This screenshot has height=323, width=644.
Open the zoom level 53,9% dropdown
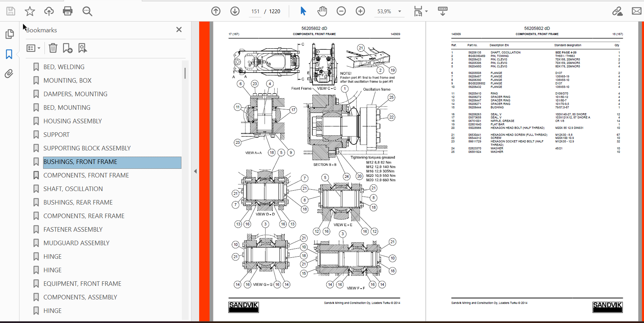[400, 11]
